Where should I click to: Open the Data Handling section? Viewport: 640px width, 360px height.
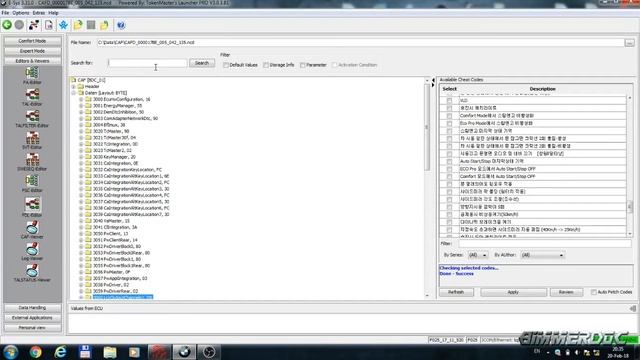(32, 308)
